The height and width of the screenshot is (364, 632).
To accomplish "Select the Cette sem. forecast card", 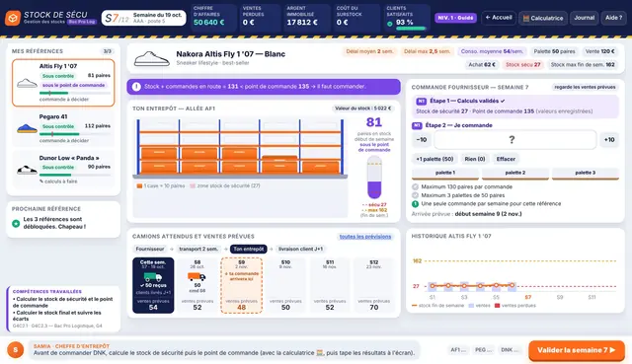I will click(x=153, y=285).
